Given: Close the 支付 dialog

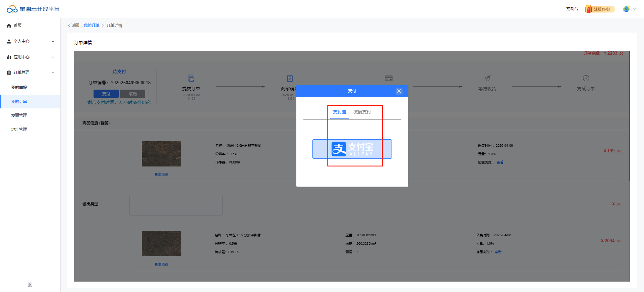Looking at the screenshot, I should point(399,91).
